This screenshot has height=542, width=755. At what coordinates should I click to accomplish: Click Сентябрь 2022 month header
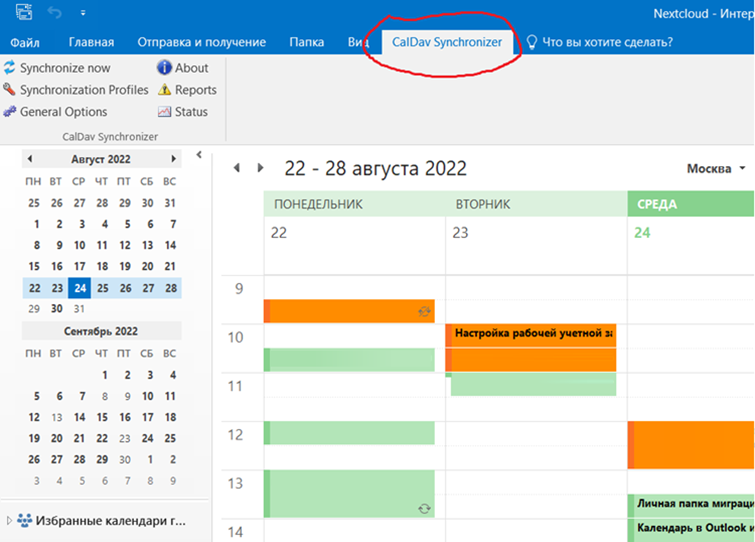point(101,331)
